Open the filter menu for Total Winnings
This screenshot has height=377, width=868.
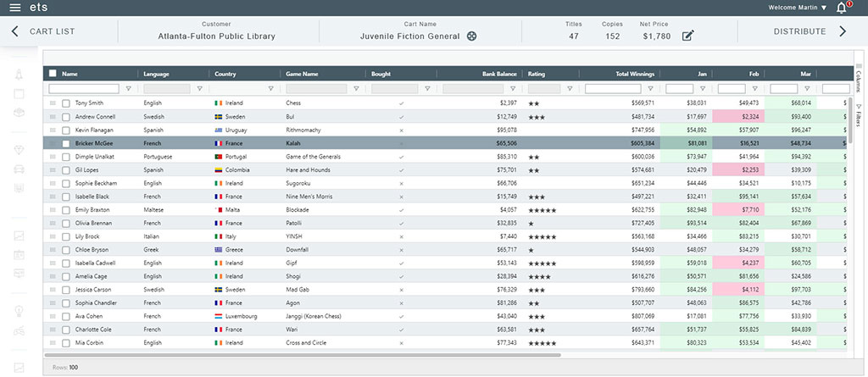pyautogui.click(x=649, y=88)
